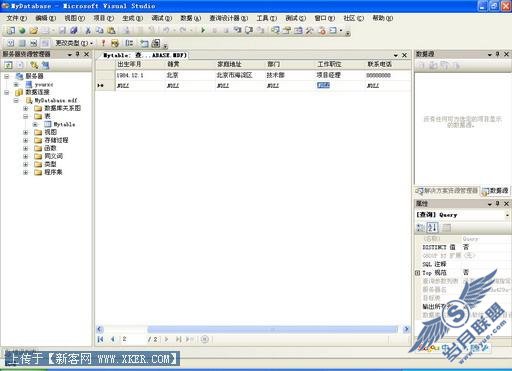Click Connect to Database icon in Server Explorer
Image resolution: width=512 pixels, height=371 pixels.
coord(34,65)
